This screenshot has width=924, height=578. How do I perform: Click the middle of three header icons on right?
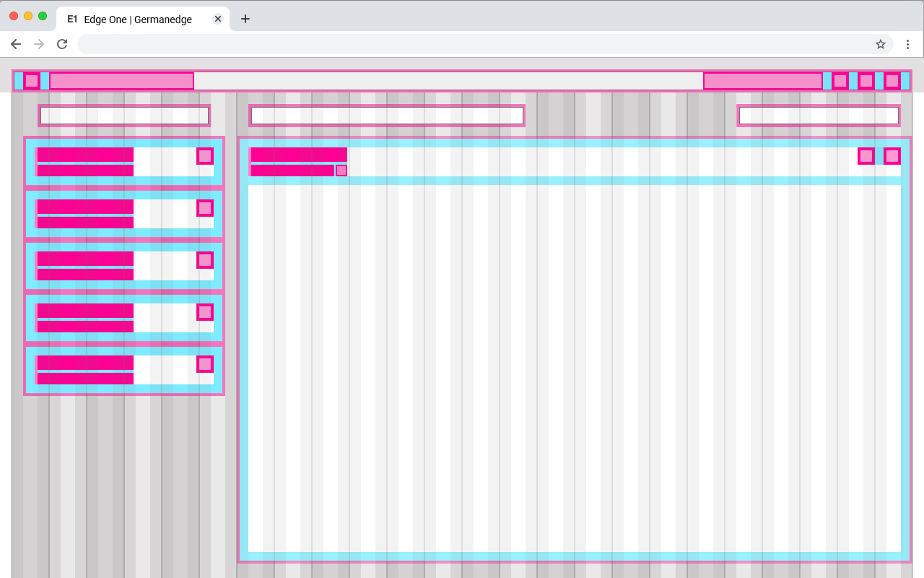(x=866, y=81)
